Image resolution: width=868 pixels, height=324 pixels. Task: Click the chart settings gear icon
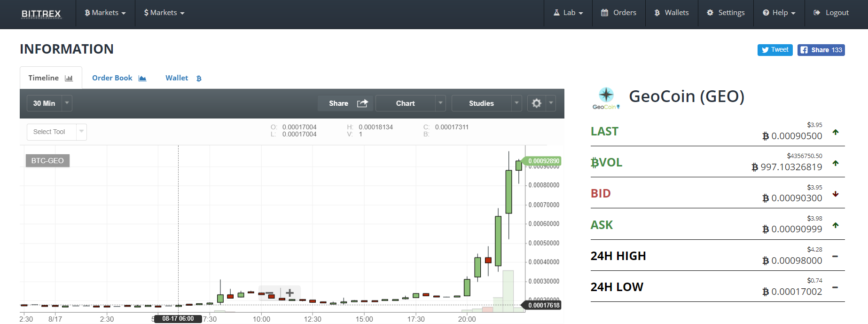point(537,103)
